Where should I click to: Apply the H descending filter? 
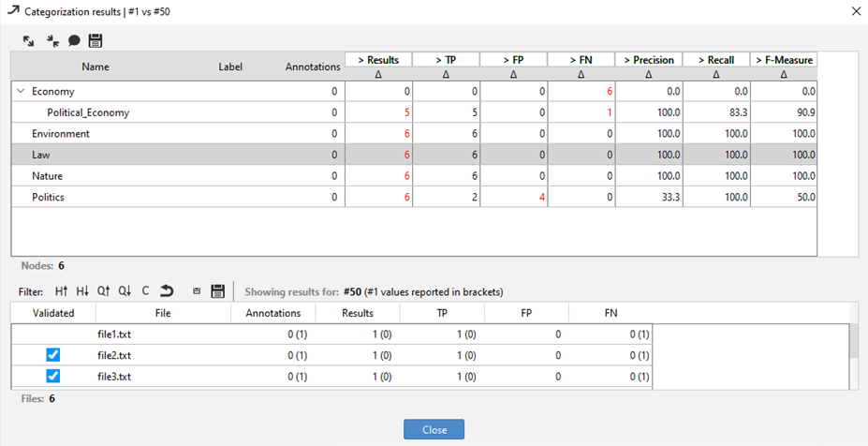[82, 290]
